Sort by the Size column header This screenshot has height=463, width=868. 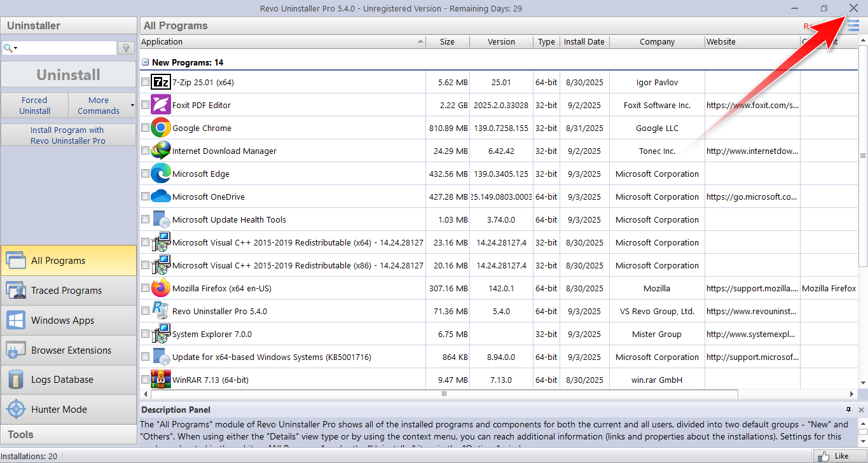[448, 41]
